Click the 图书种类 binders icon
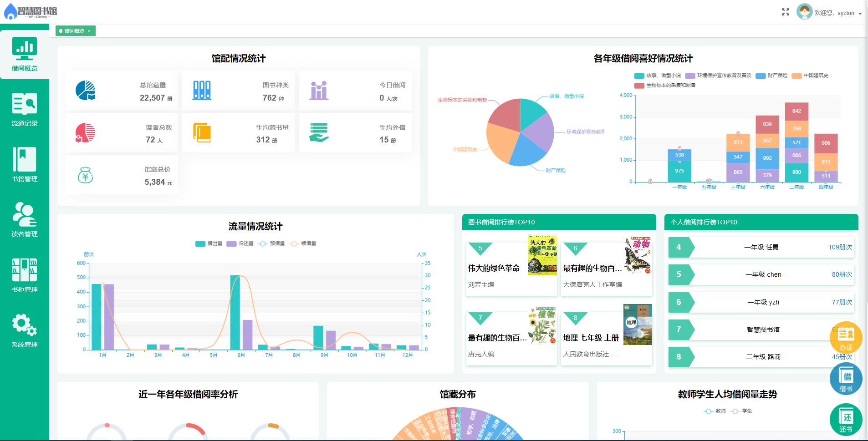Screen dimensions: 868x441 coord(202,91)
